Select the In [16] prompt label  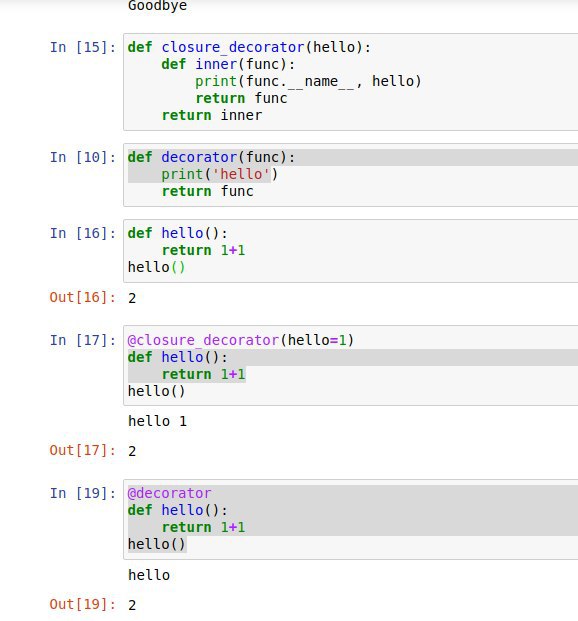pos(83,233)
